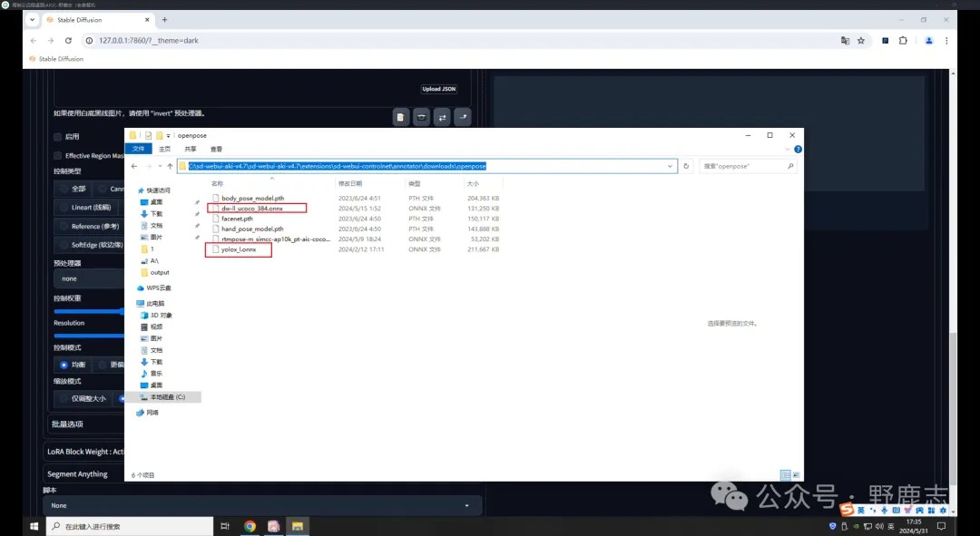This screenshot has height=536, width=980.
Task: Open the 文件 ribbon tab
Action: 138,150
